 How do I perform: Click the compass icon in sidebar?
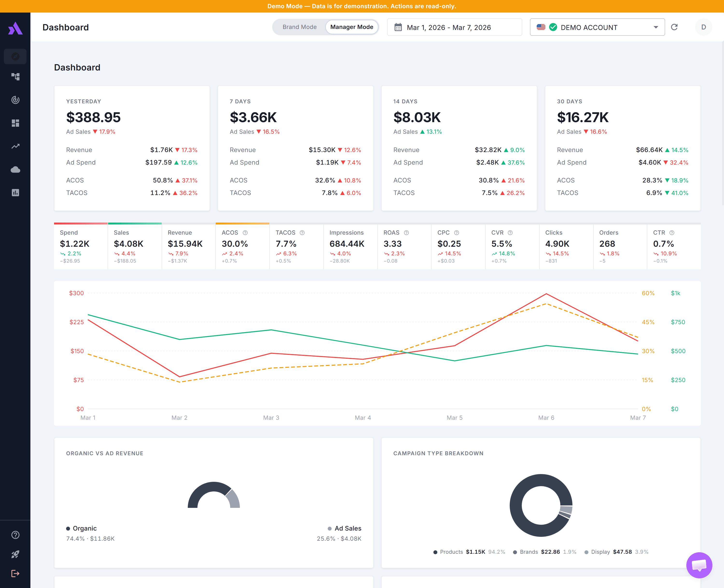[15, 56]
